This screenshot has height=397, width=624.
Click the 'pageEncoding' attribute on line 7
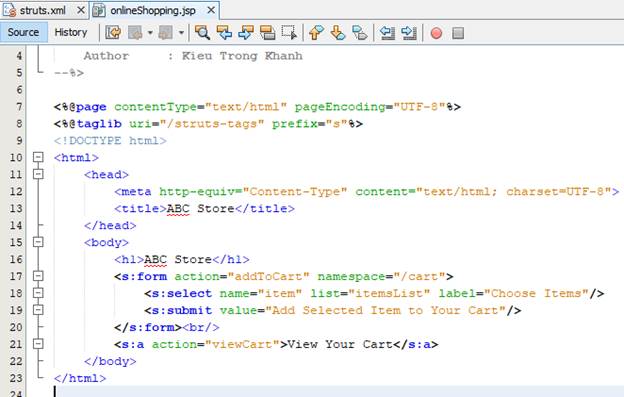point(340,107)
